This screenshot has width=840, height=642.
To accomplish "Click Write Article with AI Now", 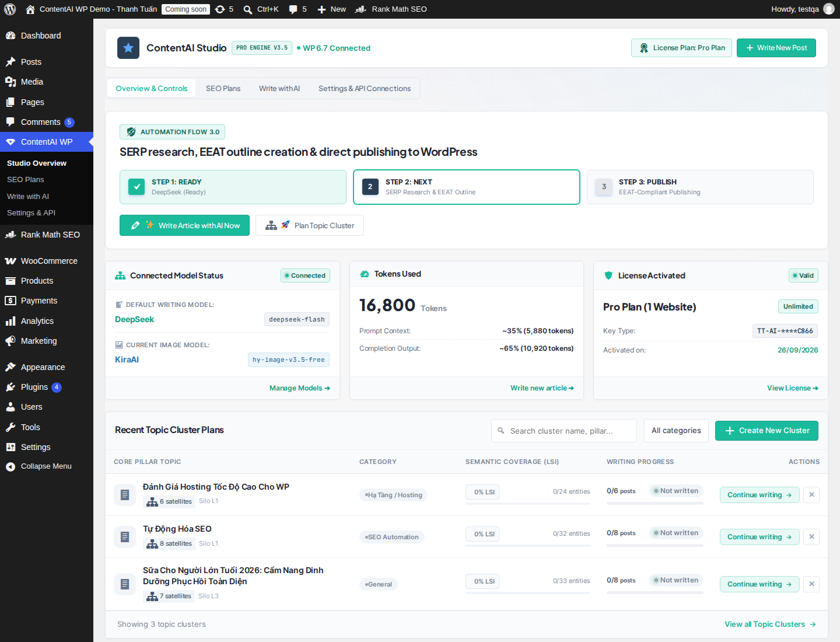I will click(184, 225).
